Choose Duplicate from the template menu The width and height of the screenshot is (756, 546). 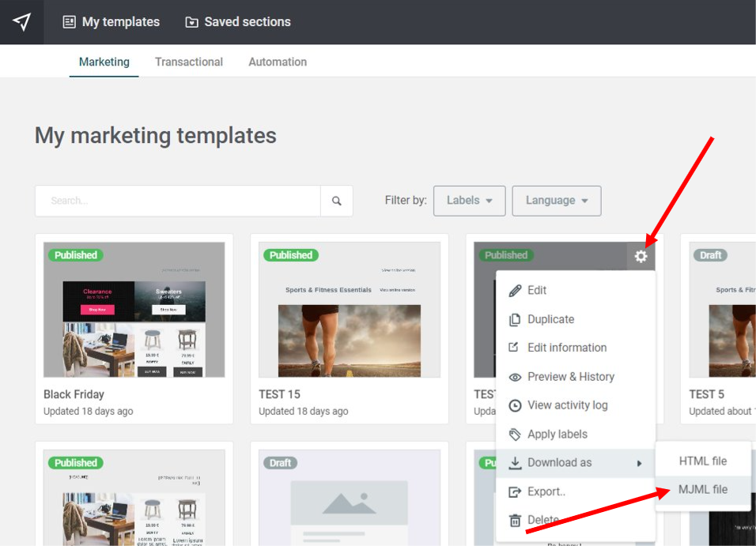coord(576,319)
